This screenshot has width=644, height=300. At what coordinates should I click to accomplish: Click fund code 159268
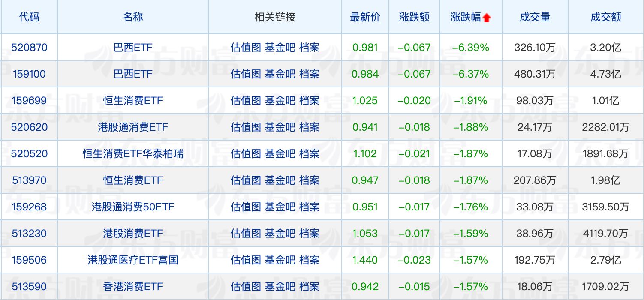29,207
